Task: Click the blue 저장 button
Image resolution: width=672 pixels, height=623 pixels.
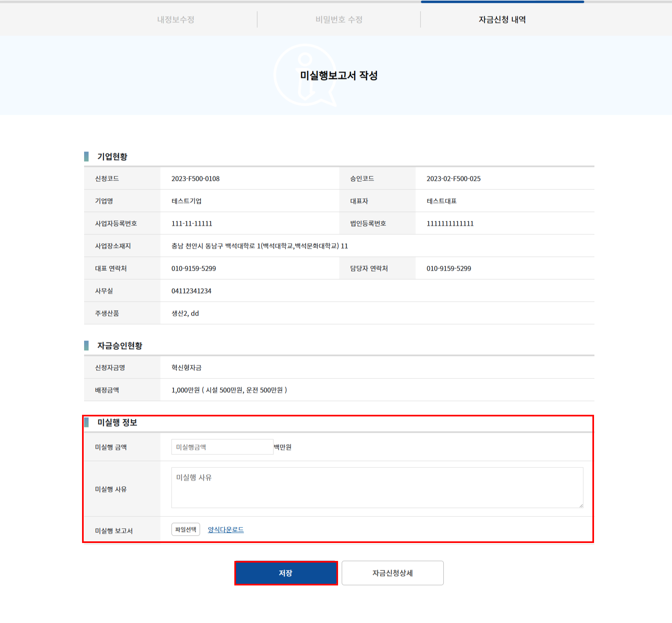Action: 286,573
